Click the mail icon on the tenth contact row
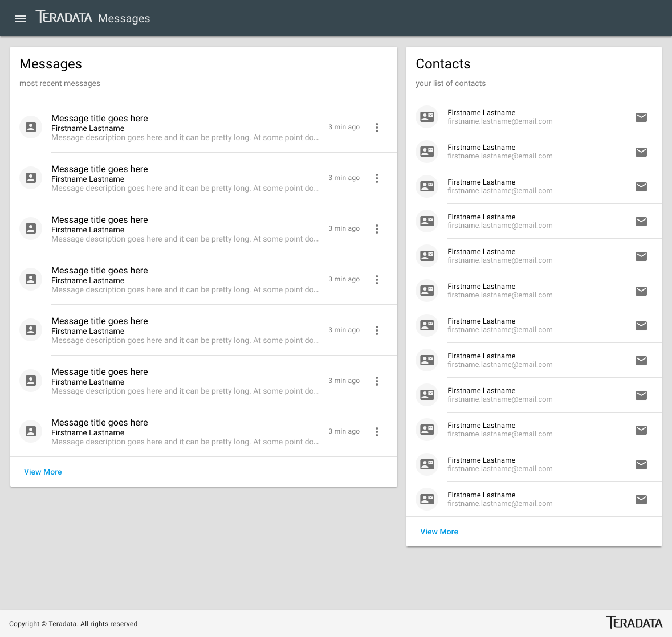 (641, 430)
